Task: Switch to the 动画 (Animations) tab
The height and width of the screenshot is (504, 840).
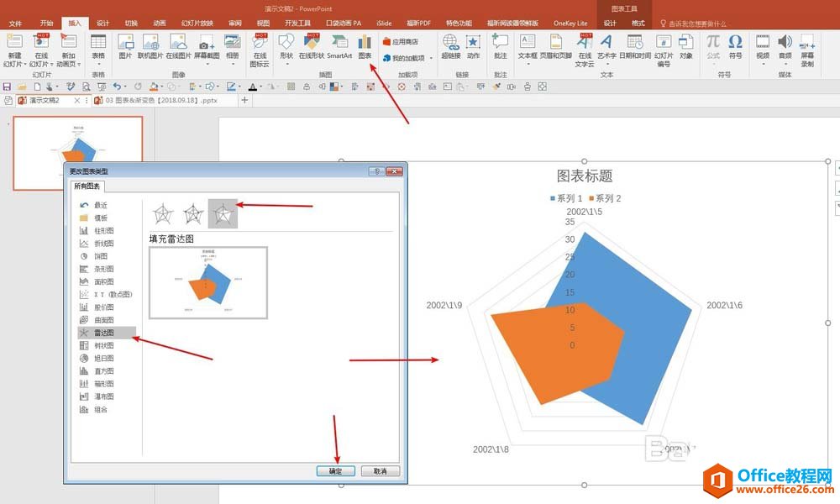Action: click(159, 23)
